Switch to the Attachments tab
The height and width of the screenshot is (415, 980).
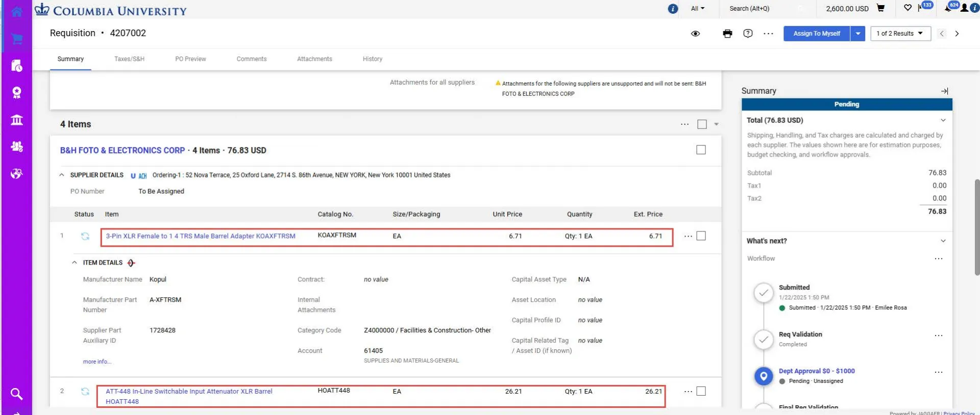(314, 59)
